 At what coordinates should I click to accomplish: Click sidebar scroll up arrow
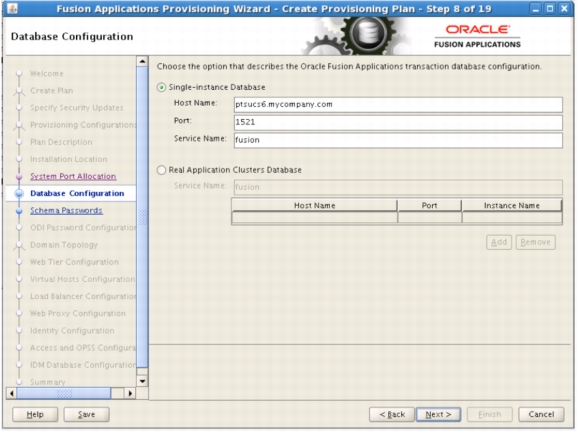(142, 61)
